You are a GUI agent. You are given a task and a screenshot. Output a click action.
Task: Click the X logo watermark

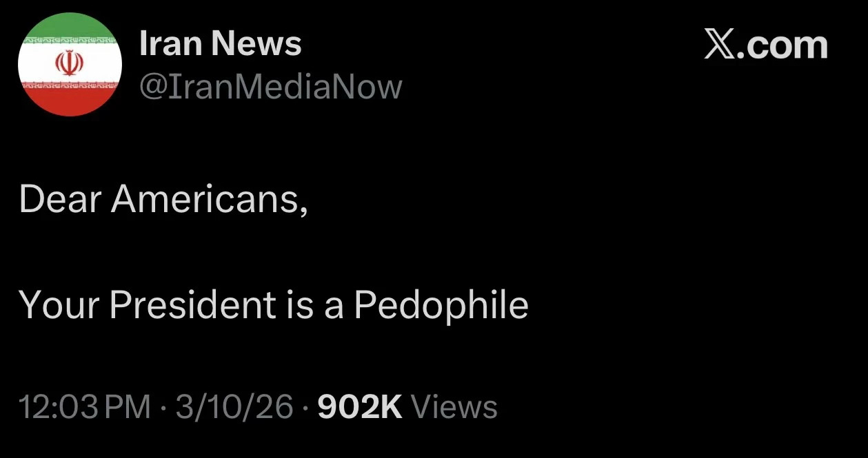(x=719, y=46)
